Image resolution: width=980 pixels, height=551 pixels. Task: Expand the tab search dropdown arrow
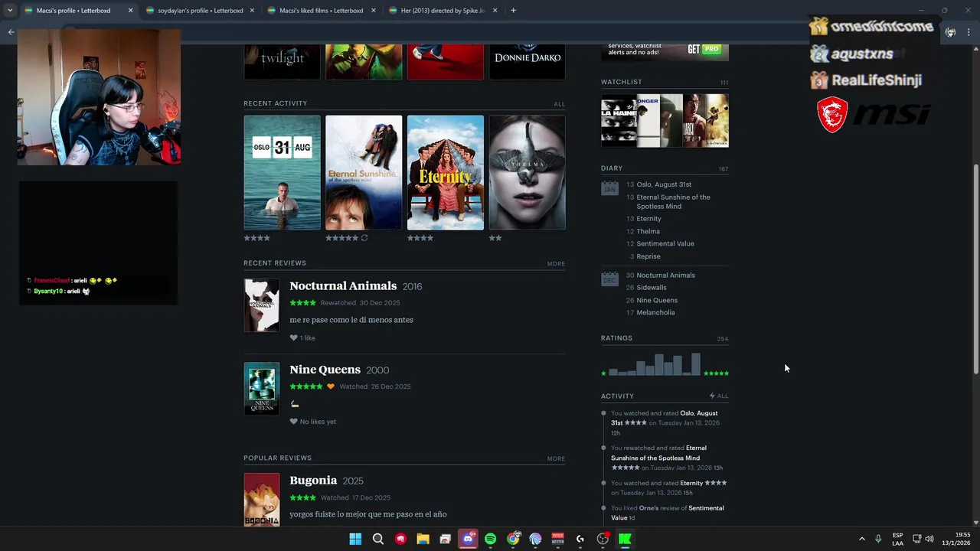(x=9, y=11)
